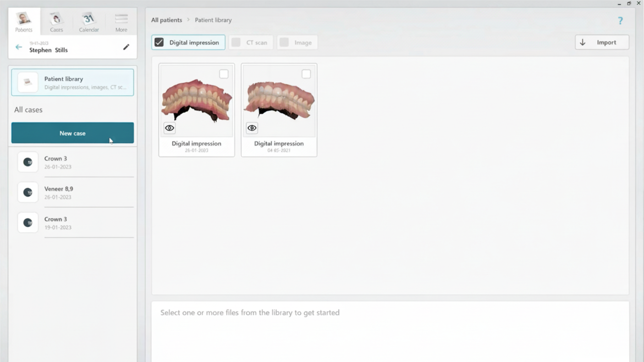
Task: Enable the CT scan filter
Action: coord(236,42)
